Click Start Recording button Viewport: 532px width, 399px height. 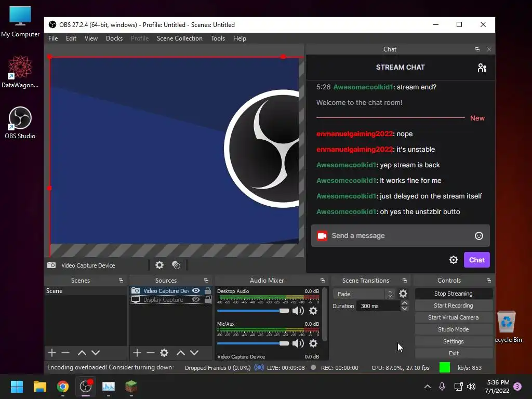[453, 305]
